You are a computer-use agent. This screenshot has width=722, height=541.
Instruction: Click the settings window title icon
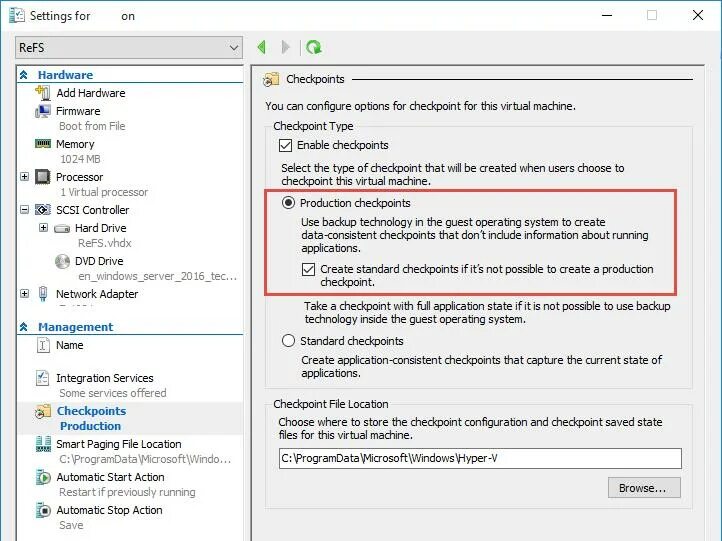pos(17,16)
